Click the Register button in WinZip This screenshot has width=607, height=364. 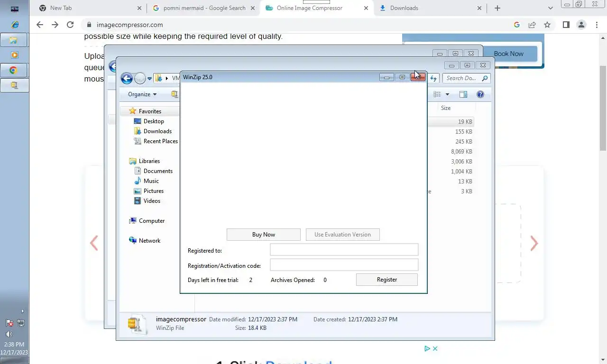(x=387, y=280)
